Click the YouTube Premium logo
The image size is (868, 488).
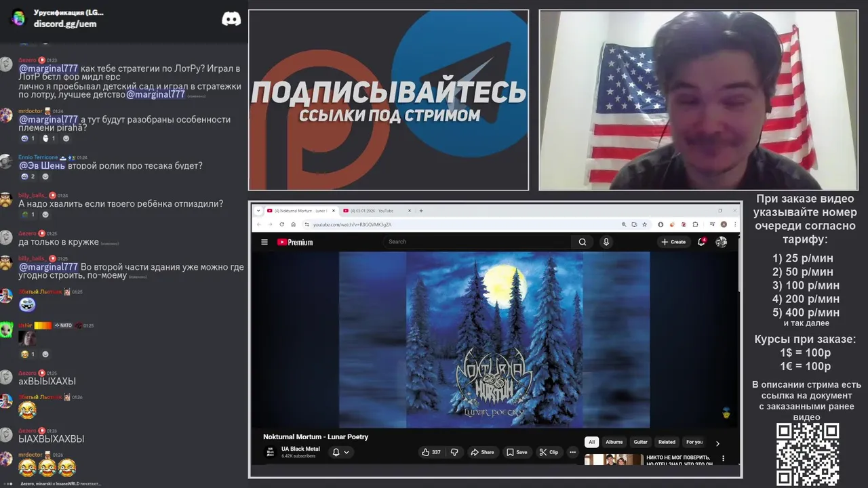pyautogui.click(x=295, y=242)
